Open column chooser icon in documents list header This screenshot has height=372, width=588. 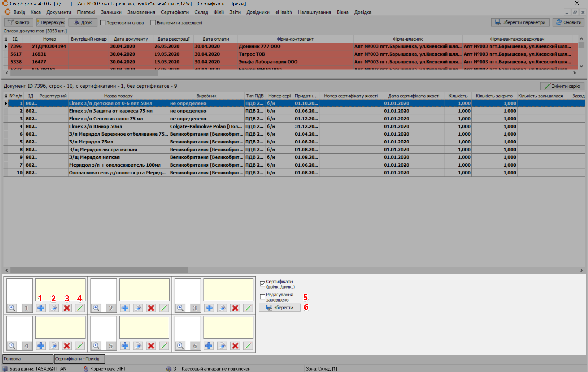click(x=6, y=39)
